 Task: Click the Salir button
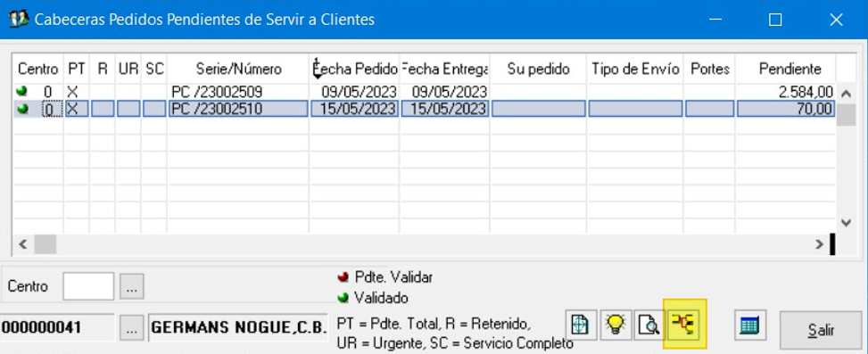(x=821, y=330)
